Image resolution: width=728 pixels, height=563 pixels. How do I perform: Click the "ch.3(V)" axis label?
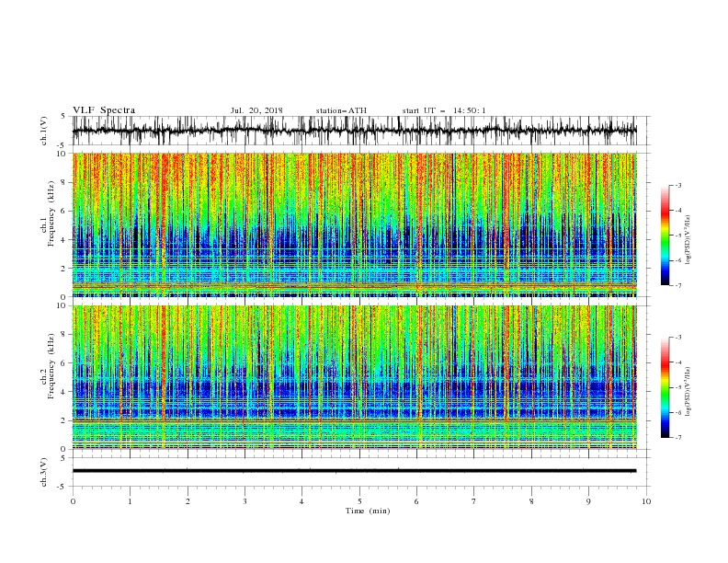[44, 473]
